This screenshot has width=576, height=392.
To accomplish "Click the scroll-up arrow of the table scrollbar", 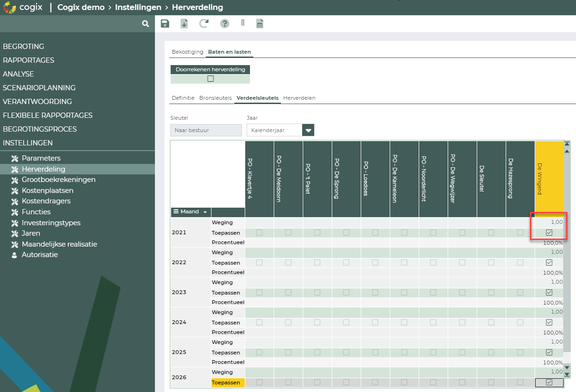I will click(566, 151).
